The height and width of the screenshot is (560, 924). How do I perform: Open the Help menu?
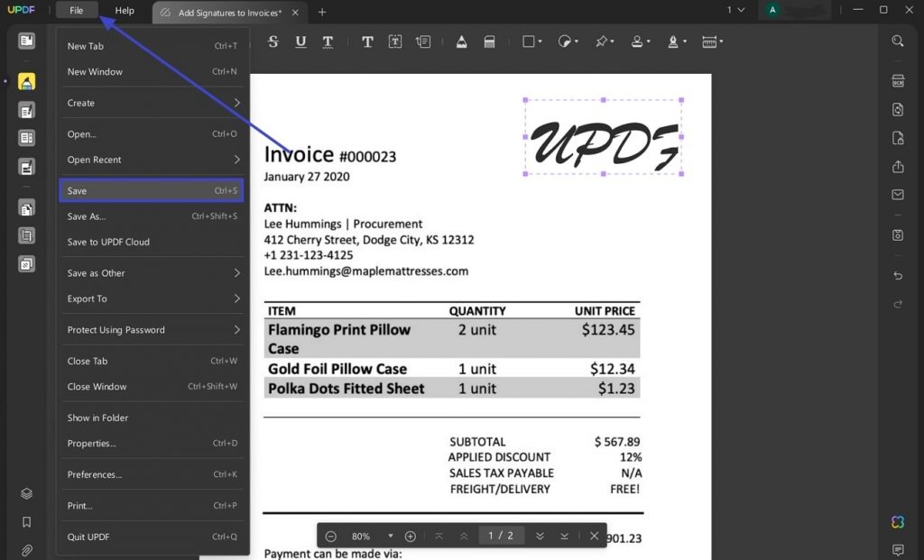point(124,11)
